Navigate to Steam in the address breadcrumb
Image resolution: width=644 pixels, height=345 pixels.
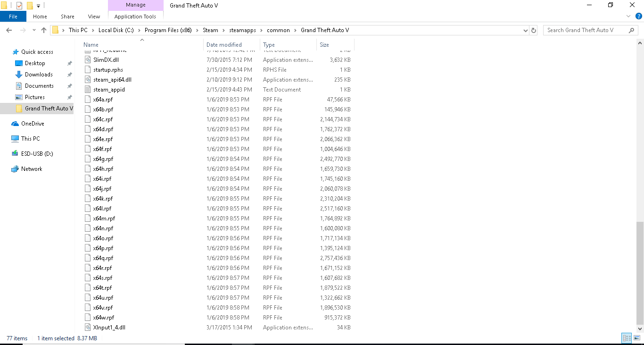pyautogui.click(x=210, y=30)
